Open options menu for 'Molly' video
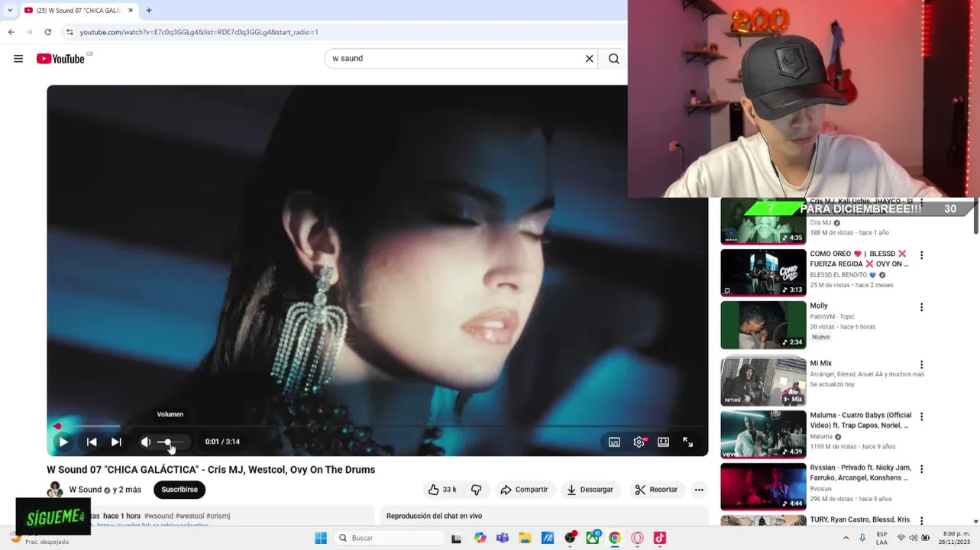Image resolution: width=980 pixels, height=550 pixels. tap(921, 307)
